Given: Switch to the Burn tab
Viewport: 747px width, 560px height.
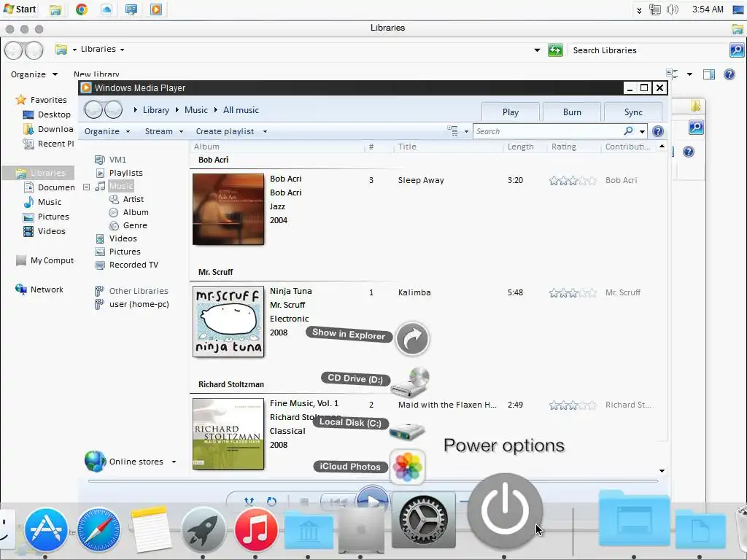Looking at the screenshot, I should (572, 112).
